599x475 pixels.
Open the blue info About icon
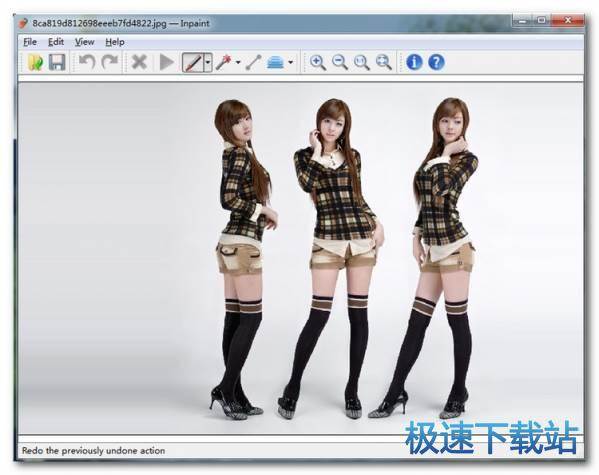tap(414, 62)
